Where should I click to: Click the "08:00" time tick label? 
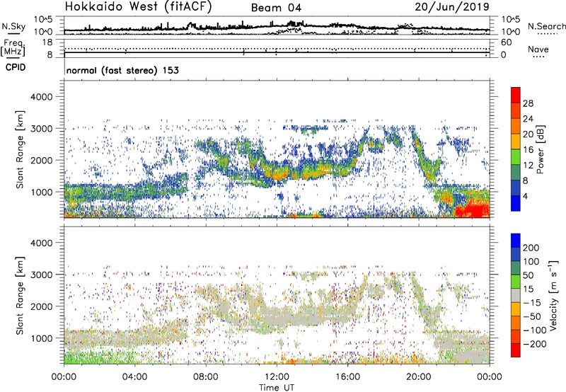click(206, 377)
